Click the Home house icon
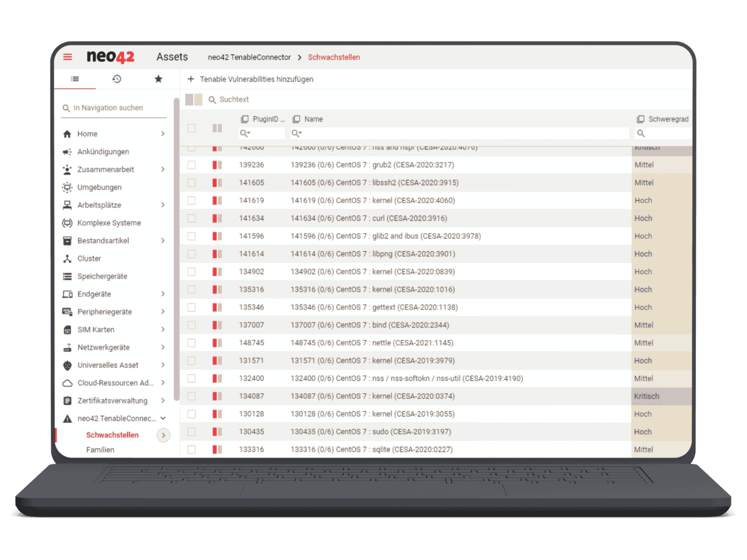Viewport: 747px width, 560px height. pyautogui.click(x=67, y=134)
